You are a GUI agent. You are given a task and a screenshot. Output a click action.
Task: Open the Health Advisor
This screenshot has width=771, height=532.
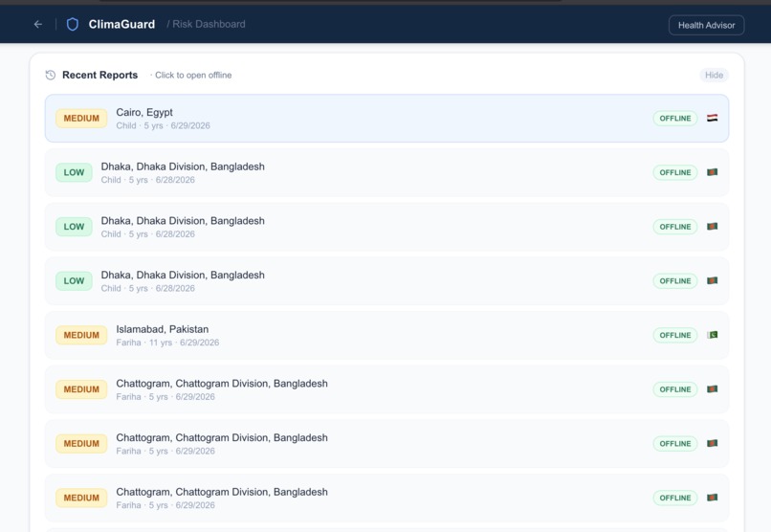pyautogui.click(x=706, y=25)
